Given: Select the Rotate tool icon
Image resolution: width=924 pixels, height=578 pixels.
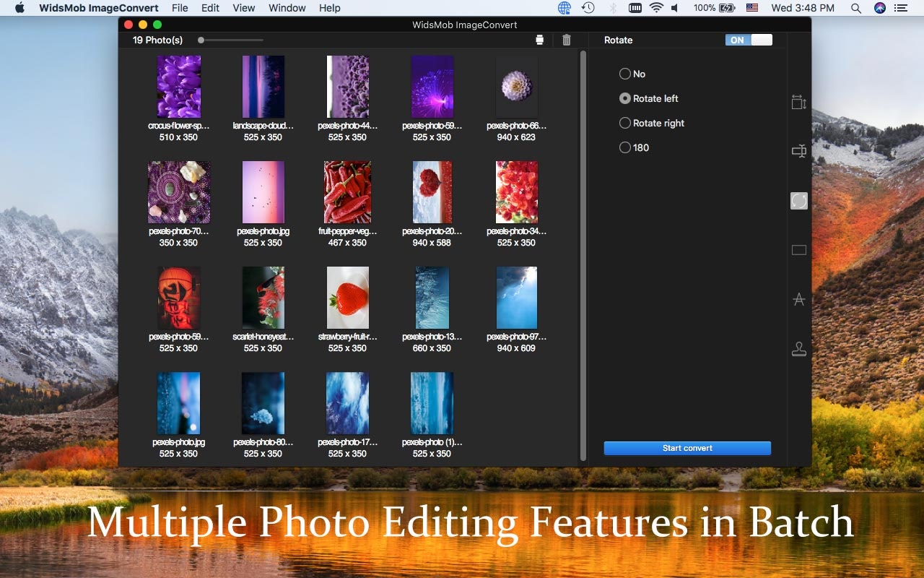Looking at the screenshot, I should 798,201.
